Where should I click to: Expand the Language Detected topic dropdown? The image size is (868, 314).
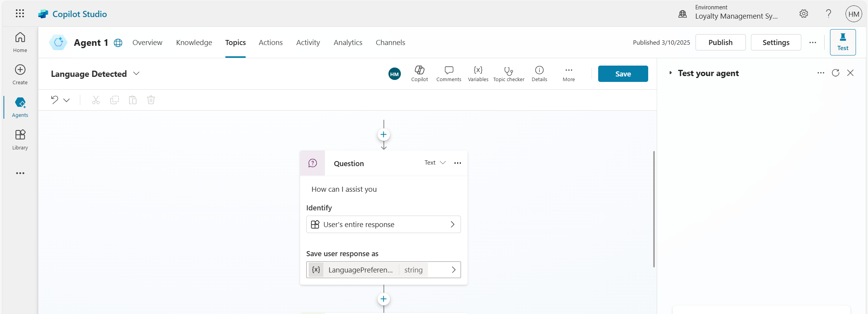point(136,73)
